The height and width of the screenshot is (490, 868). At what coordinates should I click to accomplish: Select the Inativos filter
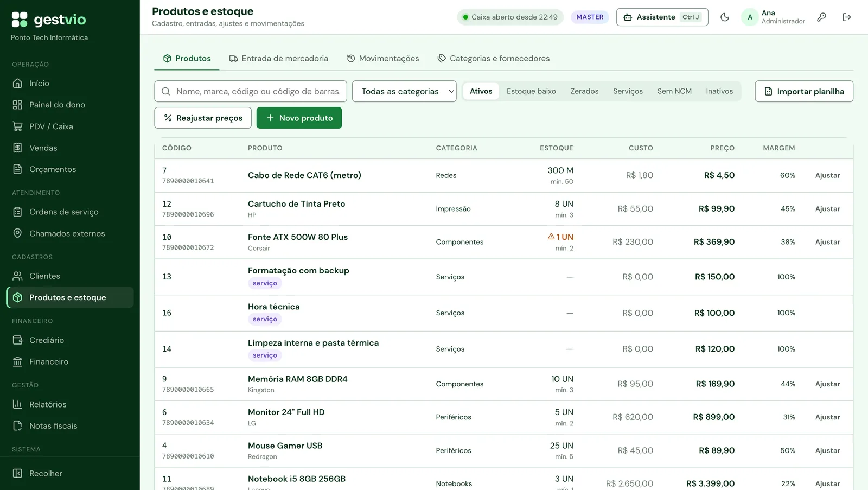click(719, 91)
